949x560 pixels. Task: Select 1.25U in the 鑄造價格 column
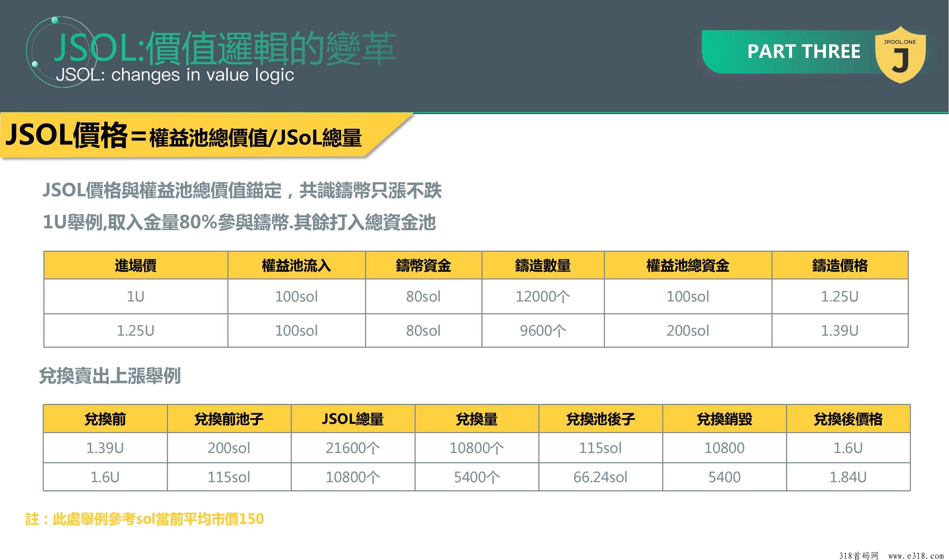click(x=840, y=297)
